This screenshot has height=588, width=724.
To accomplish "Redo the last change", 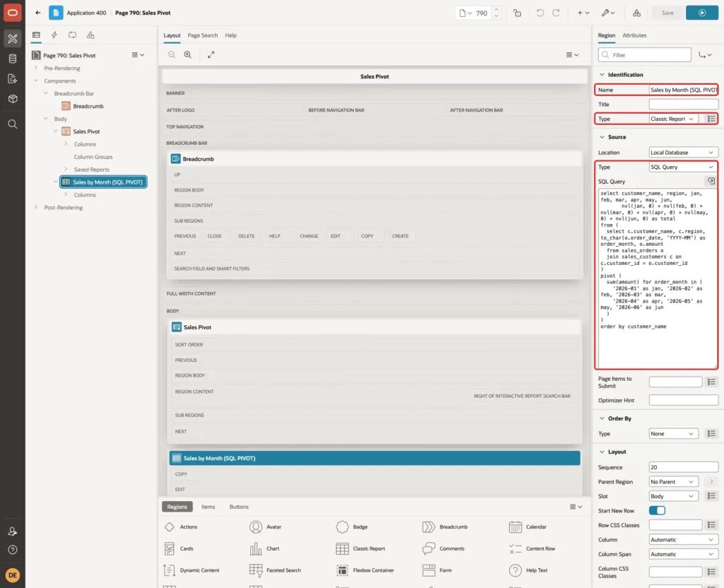I will [x=556, y=13].
